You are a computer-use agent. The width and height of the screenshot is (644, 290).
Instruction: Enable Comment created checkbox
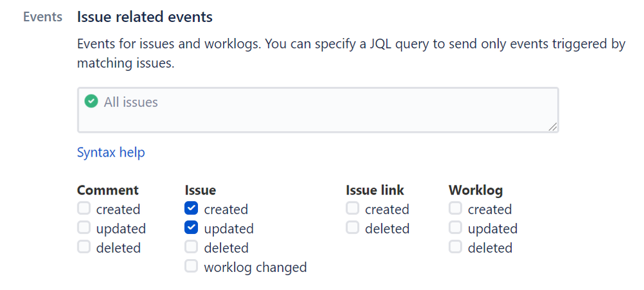(84, 209)
